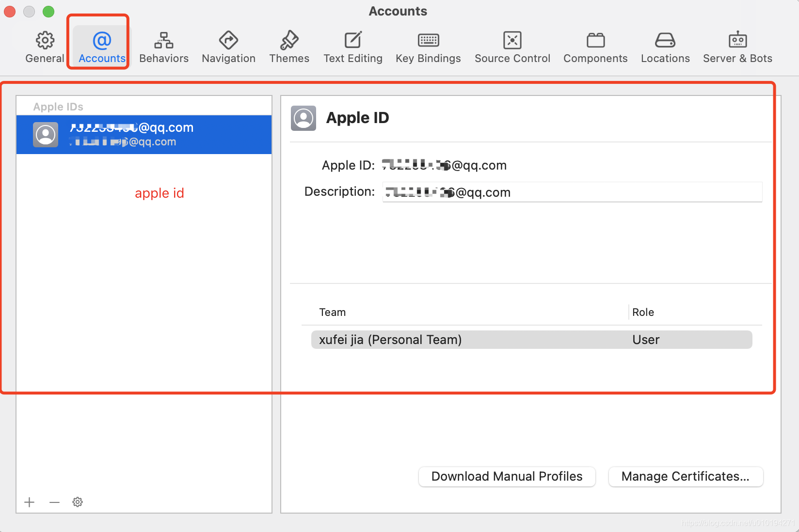Switch to Navigation preferences

pos(228,47)
